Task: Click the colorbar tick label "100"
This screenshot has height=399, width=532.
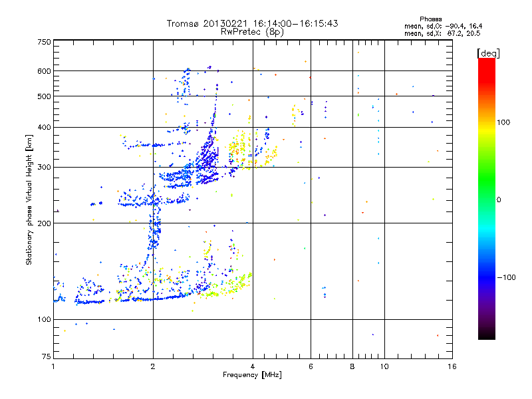Action: 503,122
